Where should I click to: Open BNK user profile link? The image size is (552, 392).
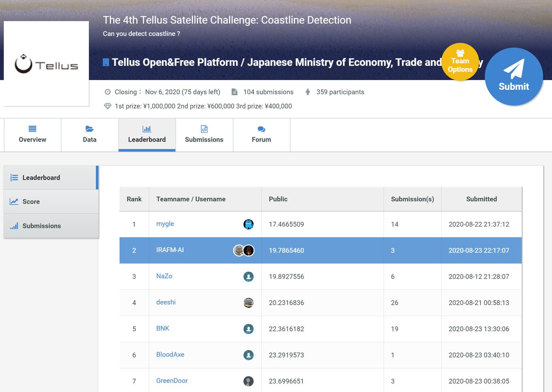coord(163,328)
